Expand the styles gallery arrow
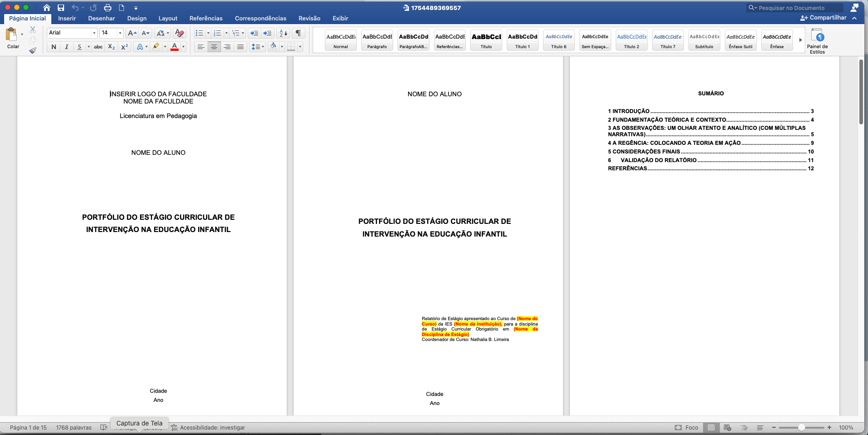Image resolution: width=868 pixels, height=435 pixels. point(800,40)
